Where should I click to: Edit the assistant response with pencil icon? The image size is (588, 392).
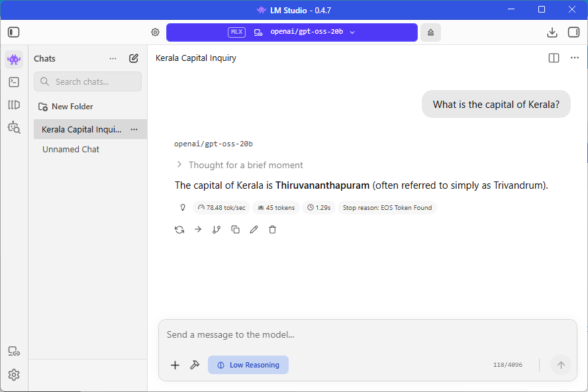[254, 230]
